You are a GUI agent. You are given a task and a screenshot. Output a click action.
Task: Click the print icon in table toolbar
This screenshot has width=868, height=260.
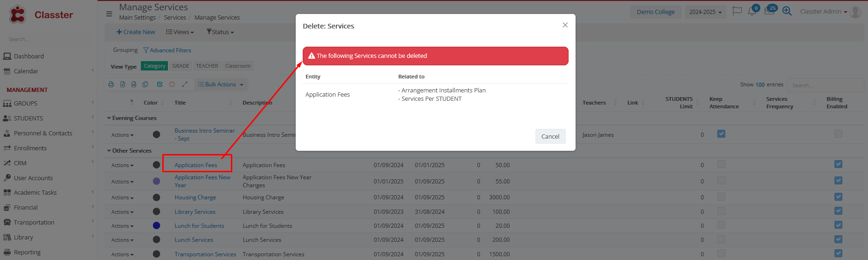point(111,84)
